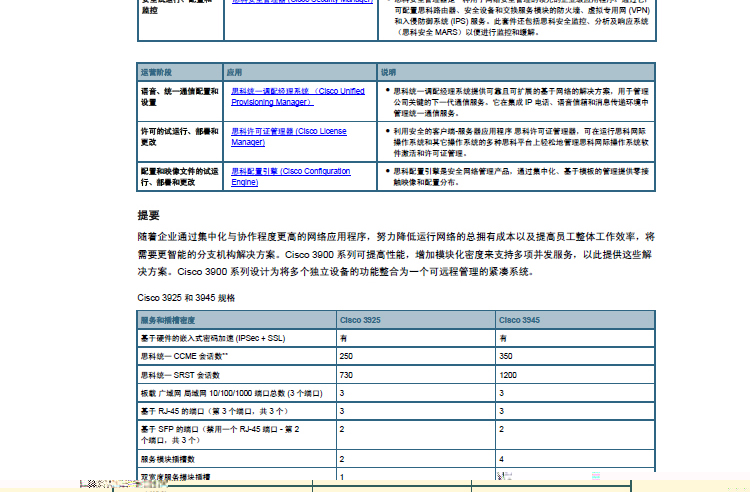
Task: Click the 运营阶段 column header
Action: (156, 73)
